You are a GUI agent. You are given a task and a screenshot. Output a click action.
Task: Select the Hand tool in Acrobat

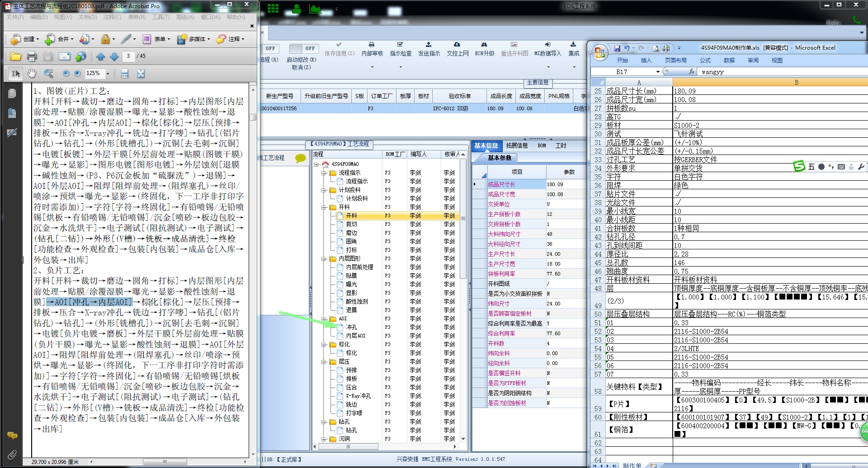[x=32, y=74]
